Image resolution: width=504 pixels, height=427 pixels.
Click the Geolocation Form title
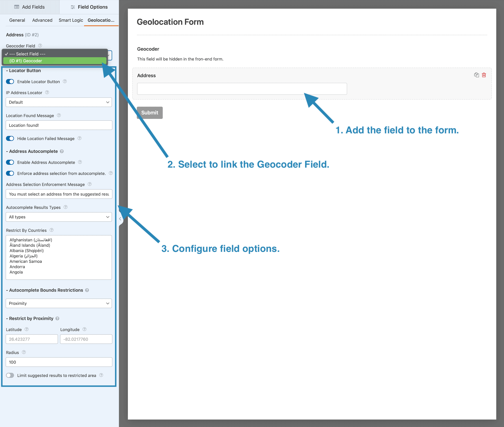pos(170,22)
